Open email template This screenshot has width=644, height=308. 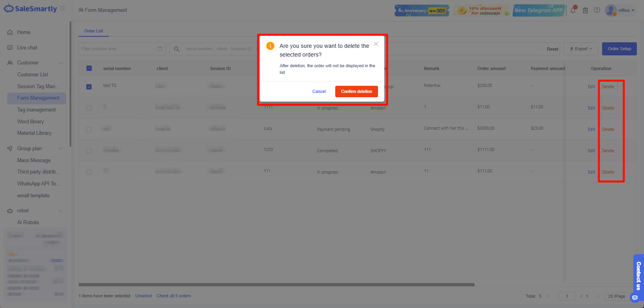[33, 196]
